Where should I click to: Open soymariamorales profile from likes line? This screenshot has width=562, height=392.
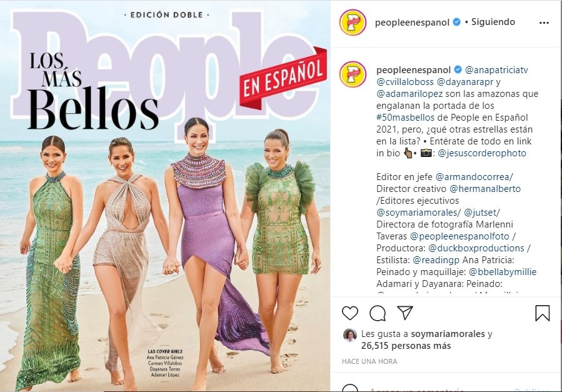448,334
